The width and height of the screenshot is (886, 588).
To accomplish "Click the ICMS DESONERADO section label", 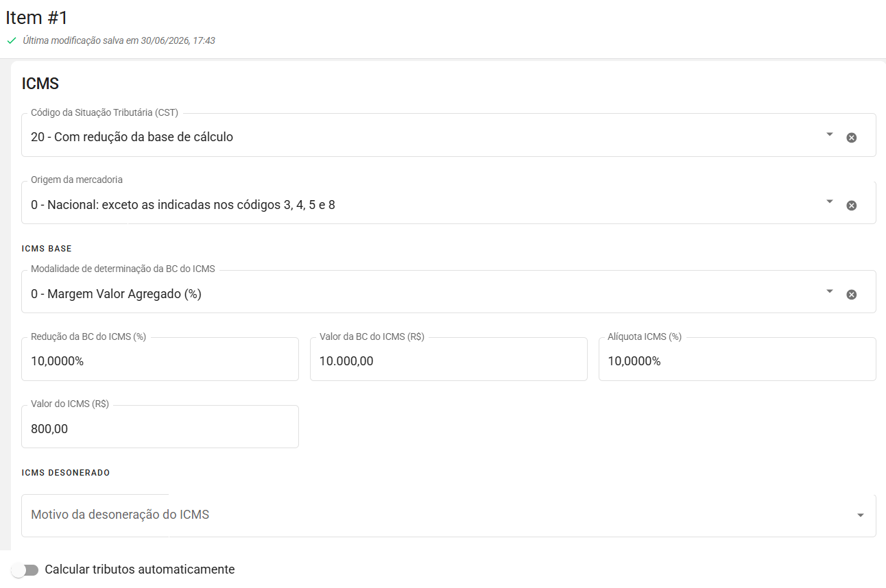I will pos(66,473).
